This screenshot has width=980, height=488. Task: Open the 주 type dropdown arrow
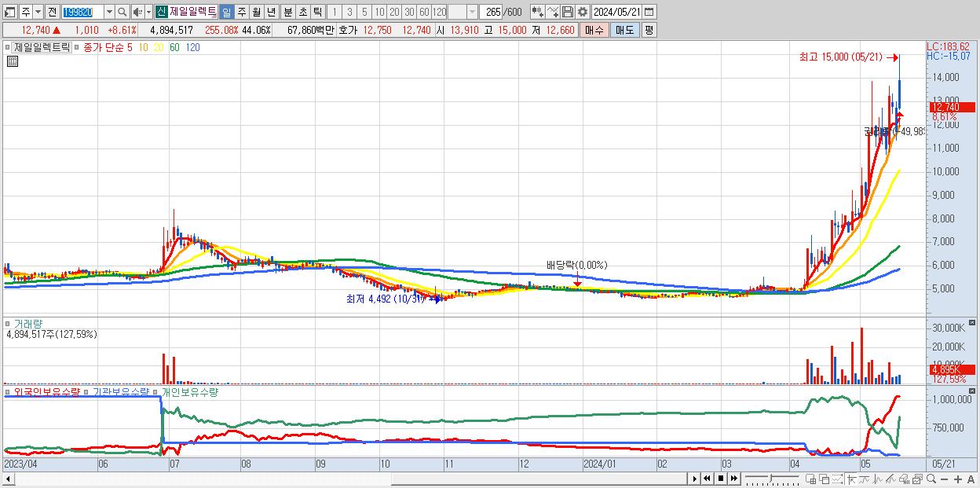click(x=38, y=12)
